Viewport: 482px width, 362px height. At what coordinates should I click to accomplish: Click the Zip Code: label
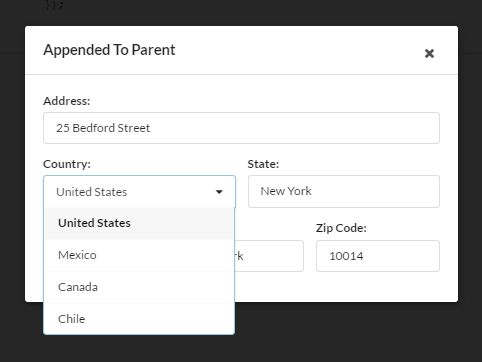coord(341,228)
